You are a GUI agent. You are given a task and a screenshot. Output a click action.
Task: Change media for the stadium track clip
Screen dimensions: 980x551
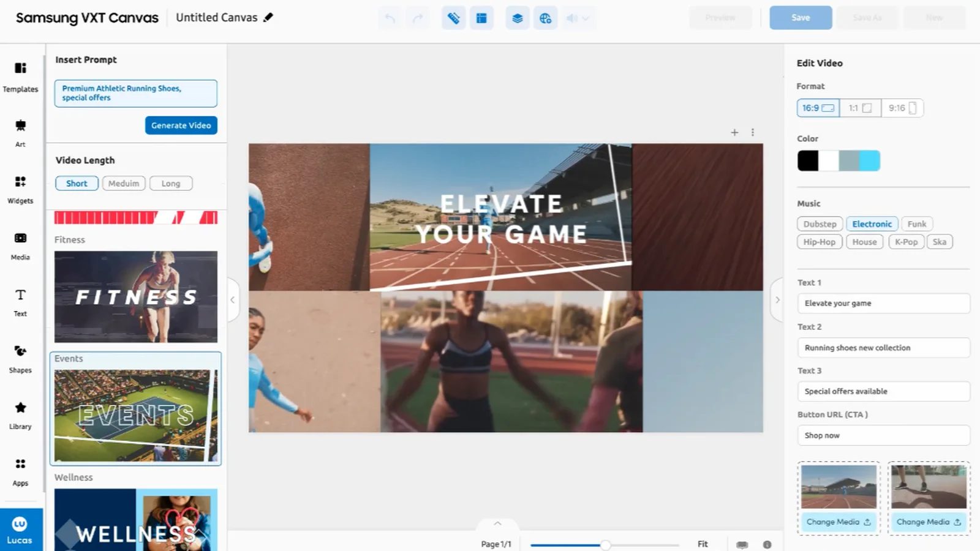(839, 522)
